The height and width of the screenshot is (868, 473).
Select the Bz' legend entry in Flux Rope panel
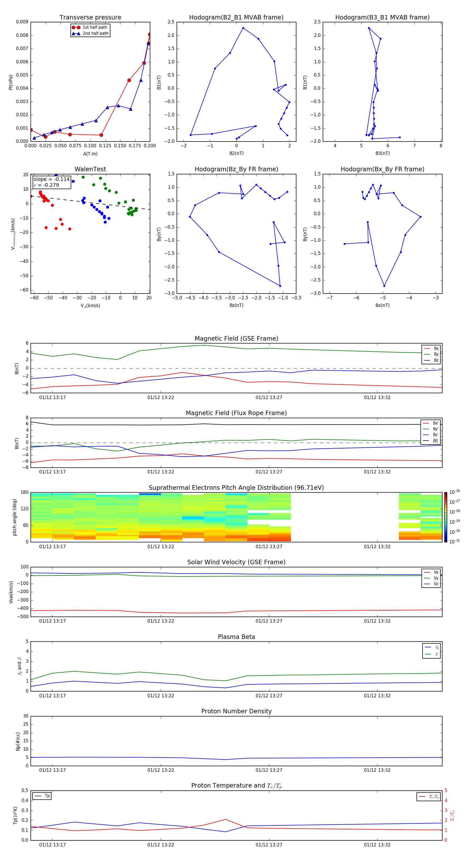pyautogui.click(x=431, y=435)
